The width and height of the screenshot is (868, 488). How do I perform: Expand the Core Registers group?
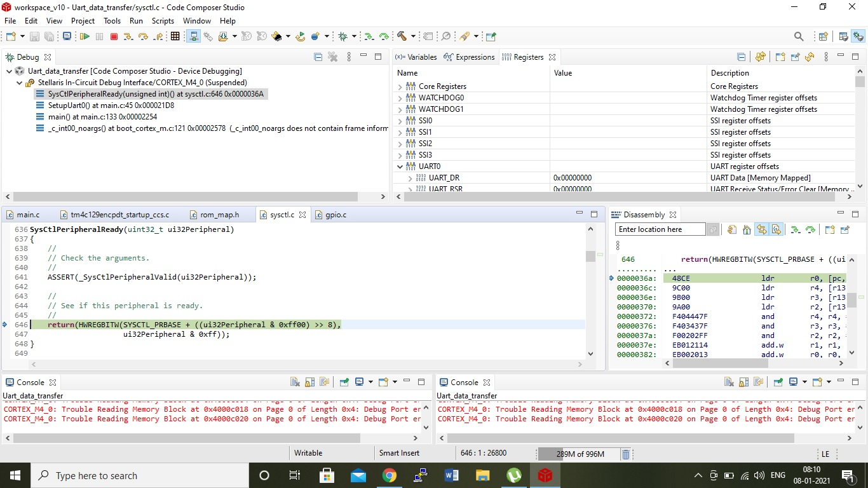(400, 86)
